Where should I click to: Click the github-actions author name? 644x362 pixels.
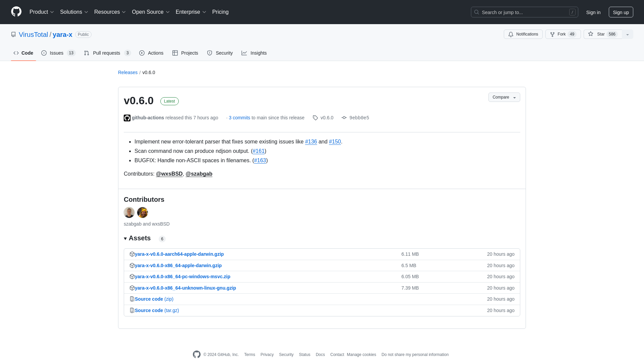148,118
